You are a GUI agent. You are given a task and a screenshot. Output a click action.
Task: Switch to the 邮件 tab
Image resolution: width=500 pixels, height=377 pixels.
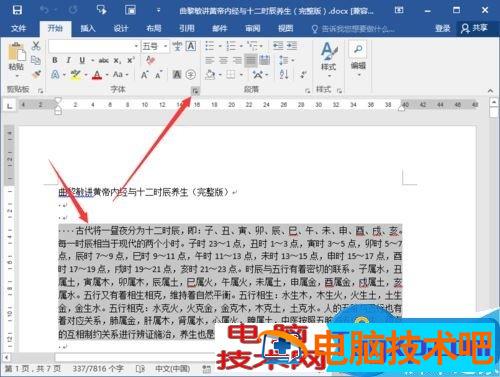point(219,28)
